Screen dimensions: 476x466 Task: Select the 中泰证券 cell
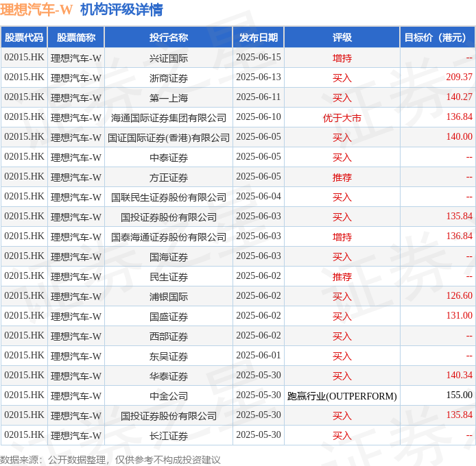tap(169, 158)
